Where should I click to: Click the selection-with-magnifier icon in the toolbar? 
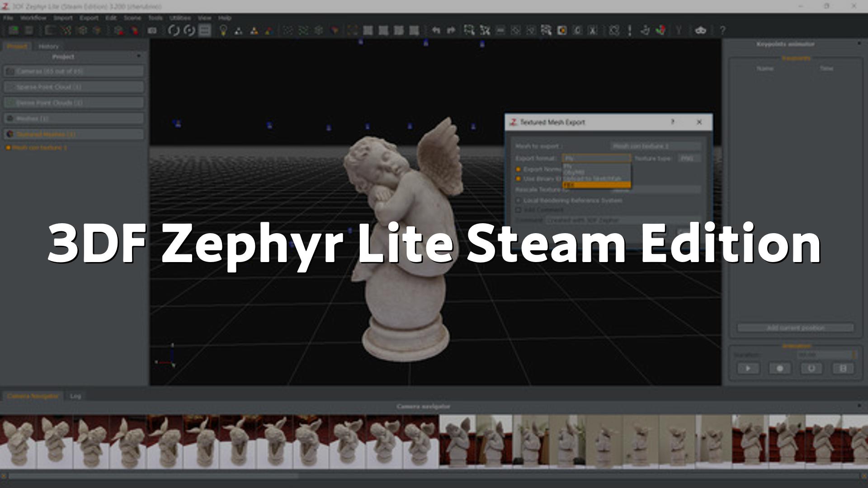click(x=469, y=30)
